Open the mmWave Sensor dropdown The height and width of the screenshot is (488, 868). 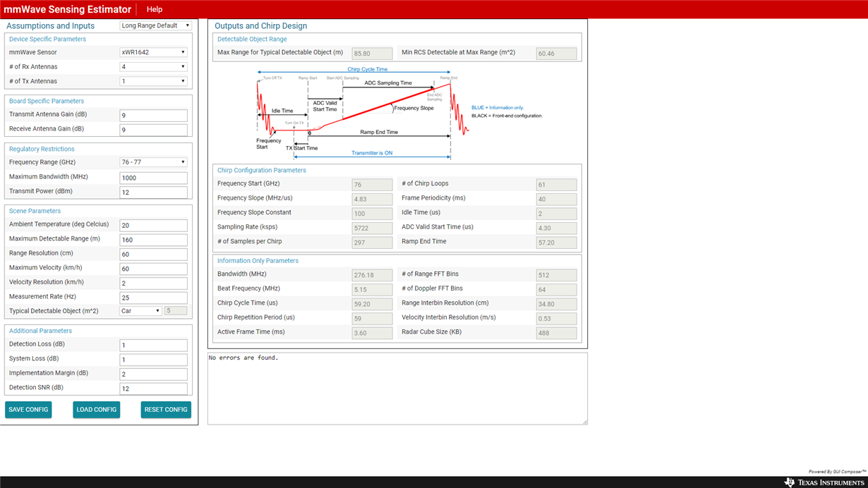(153, 52)
